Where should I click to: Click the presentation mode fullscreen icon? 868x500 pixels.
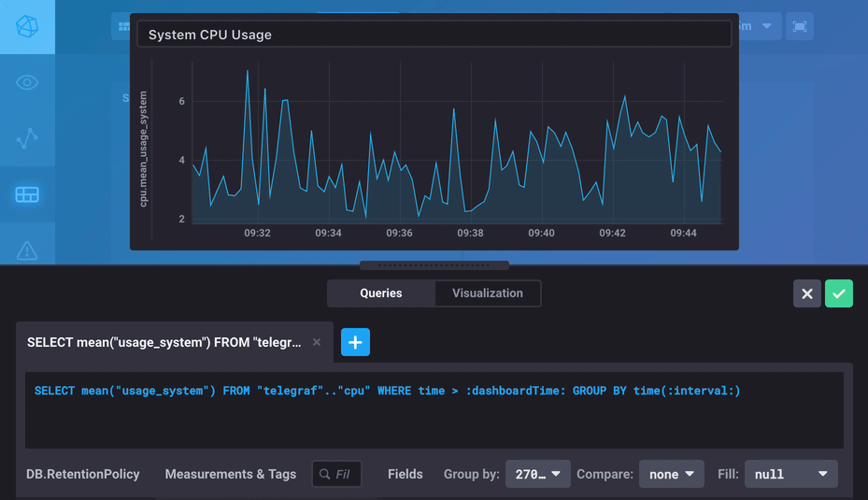click(800, 26)
